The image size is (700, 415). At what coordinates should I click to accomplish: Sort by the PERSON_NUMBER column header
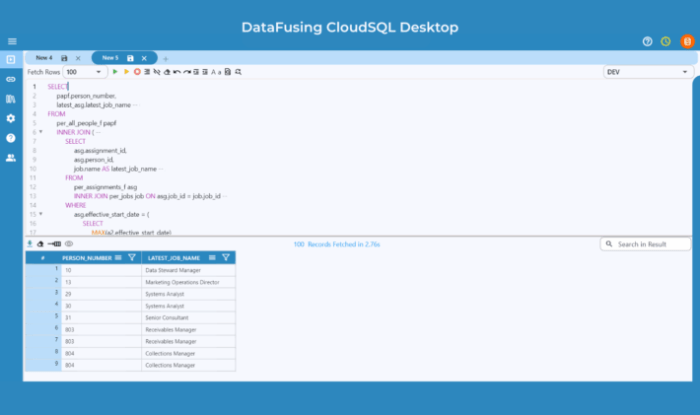(x=87, y=258)
